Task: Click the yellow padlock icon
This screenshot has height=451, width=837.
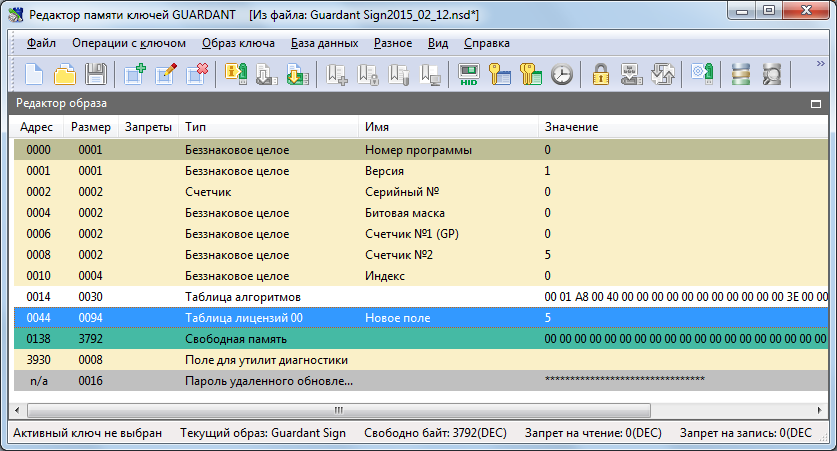Action: 600,74
